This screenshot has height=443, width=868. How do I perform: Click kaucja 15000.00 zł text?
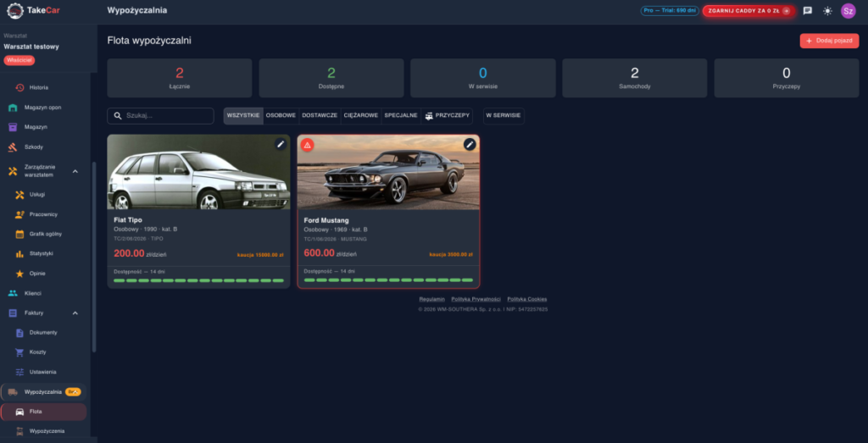click(260, 255)
